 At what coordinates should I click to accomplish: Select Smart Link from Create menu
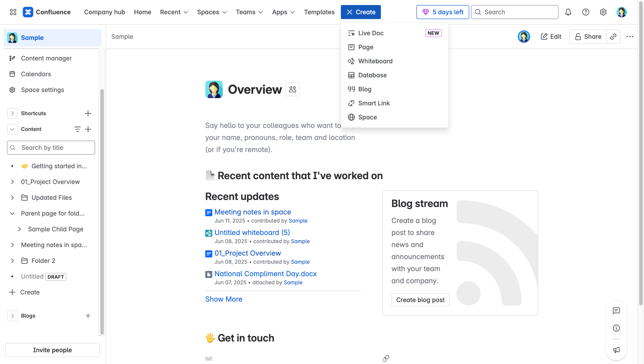pos(395,103)
